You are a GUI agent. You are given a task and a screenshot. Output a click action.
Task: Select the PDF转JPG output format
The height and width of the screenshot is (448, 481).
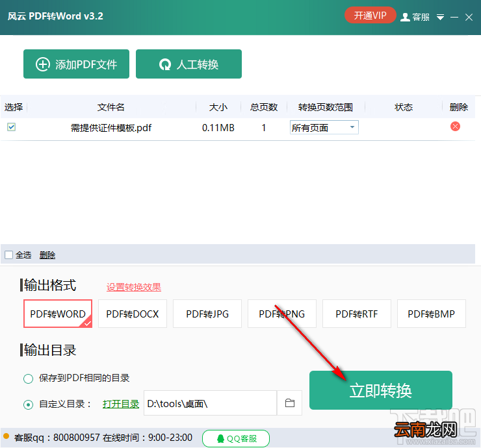207,314
